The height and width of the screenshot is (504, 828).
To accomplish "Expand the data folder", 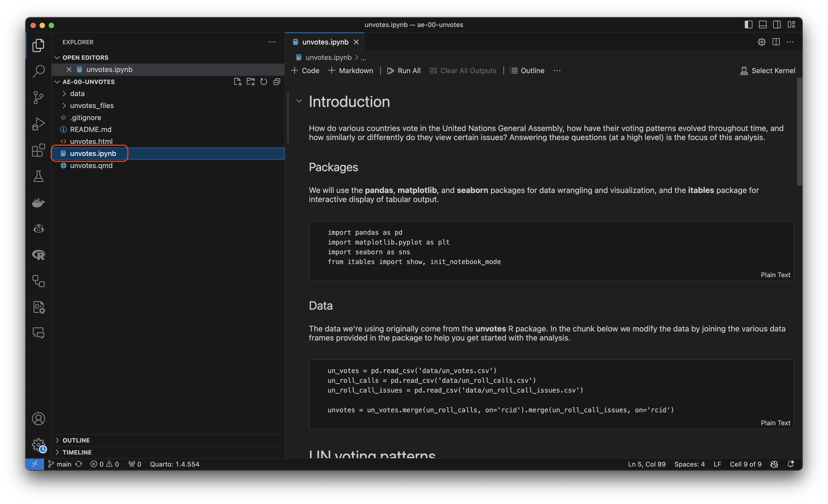I will [77, 94].
